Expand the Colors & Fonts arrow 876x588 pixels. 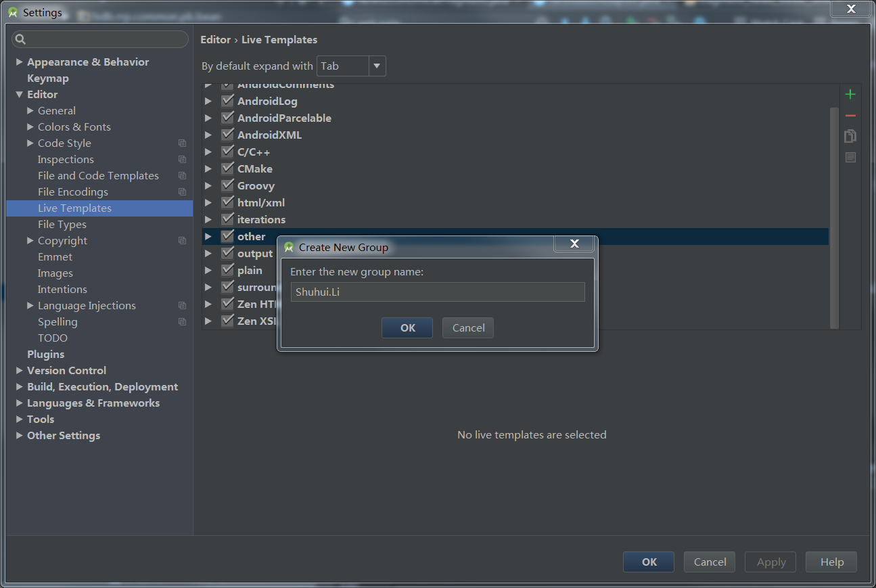30,127
